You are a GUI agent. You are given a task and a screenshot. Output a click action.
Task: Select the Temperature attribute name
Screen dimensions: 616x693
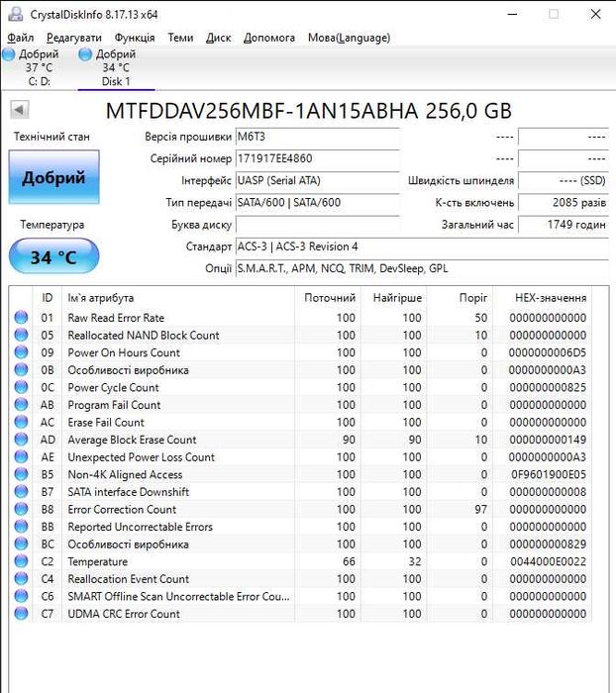[98, 561]
